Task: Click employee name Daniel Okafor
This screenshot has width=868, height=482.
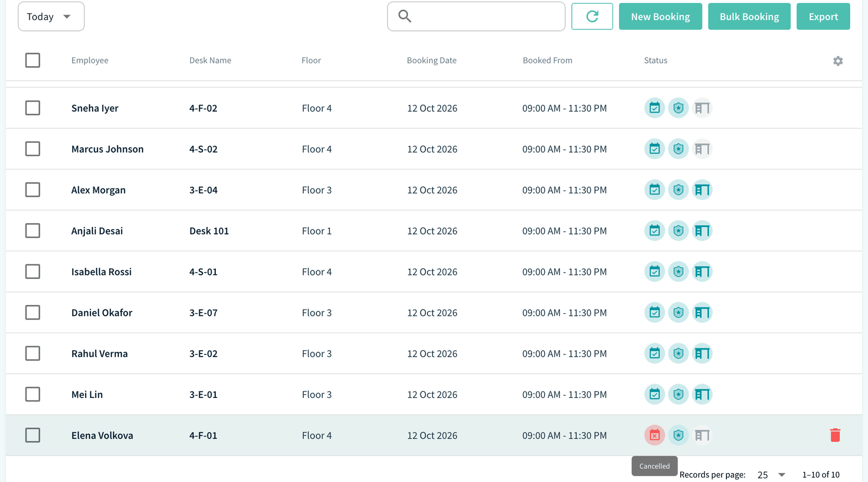Action: coord(102,313)
